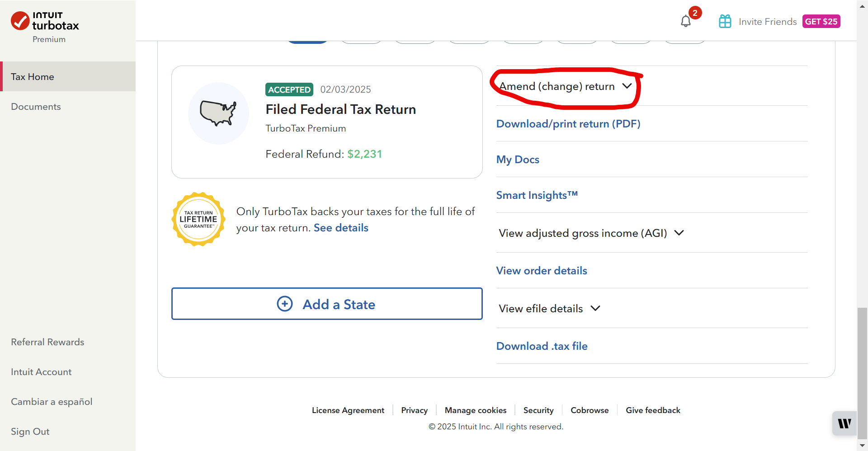This screenshot has width=868, height=451.
Task: Click Download .tax file link
Action: coord(542,346)
